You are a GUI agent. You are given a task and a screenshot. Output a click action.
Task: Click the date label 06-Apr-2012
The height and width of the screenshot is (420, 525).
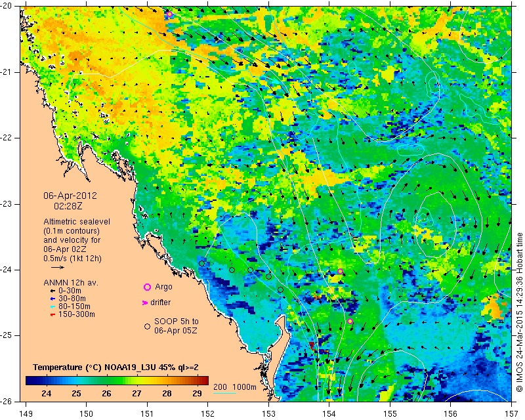[x=70, y=196]
